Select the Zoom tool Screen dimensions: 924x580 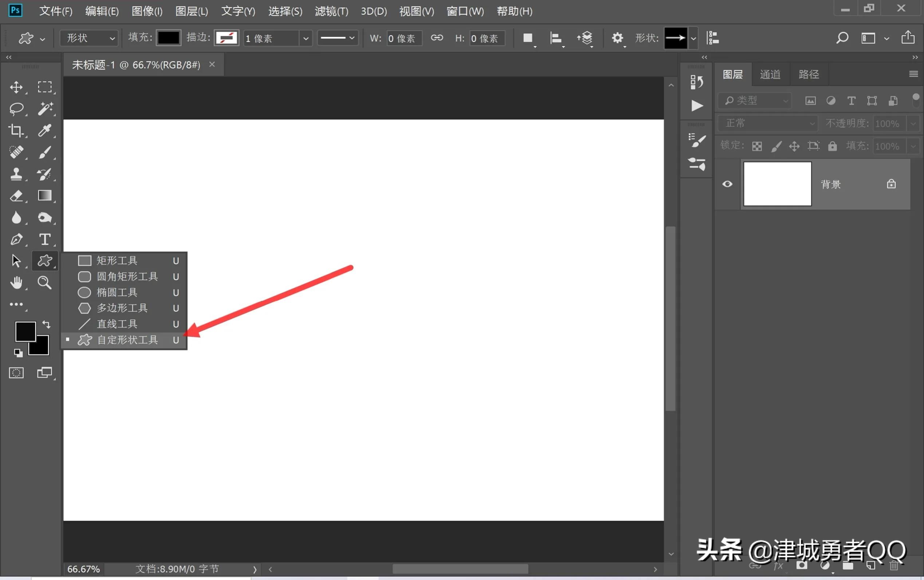[x=45, y=283]
